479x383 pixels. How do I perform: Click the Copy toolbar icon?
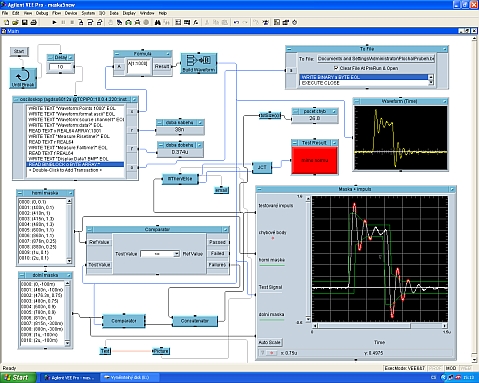click(216, 23)
